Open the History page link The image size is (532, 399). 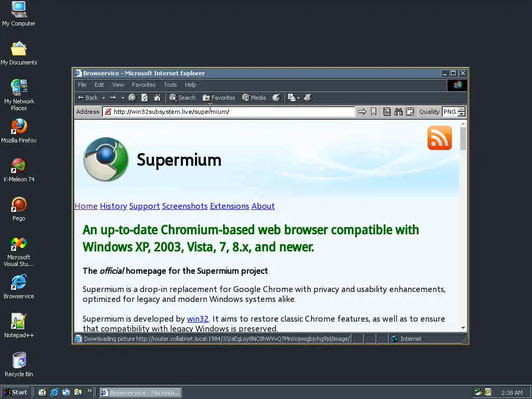[113, 206]
